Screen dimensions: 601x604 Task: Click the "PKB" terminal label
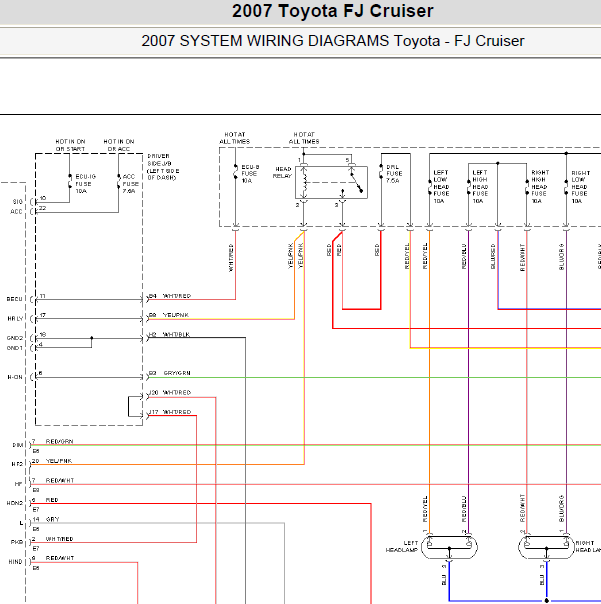tap(17, 542)
